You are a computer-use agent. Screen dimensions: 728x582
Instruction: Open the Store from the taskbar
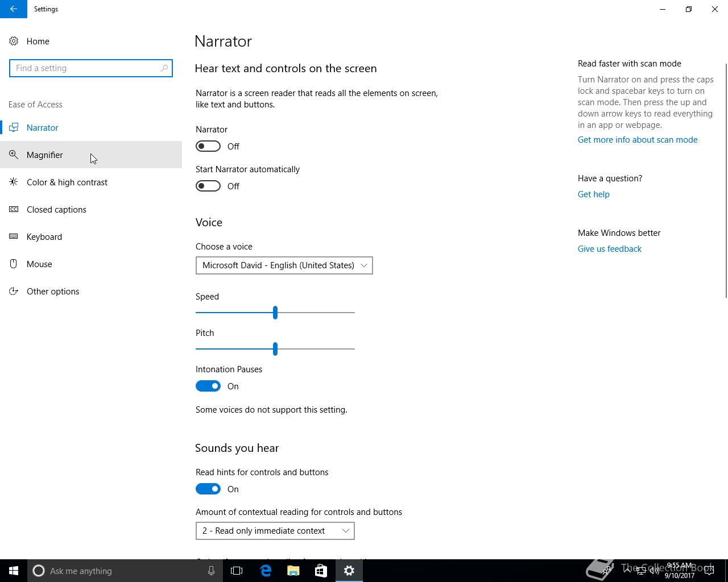[x=321, y=571]
